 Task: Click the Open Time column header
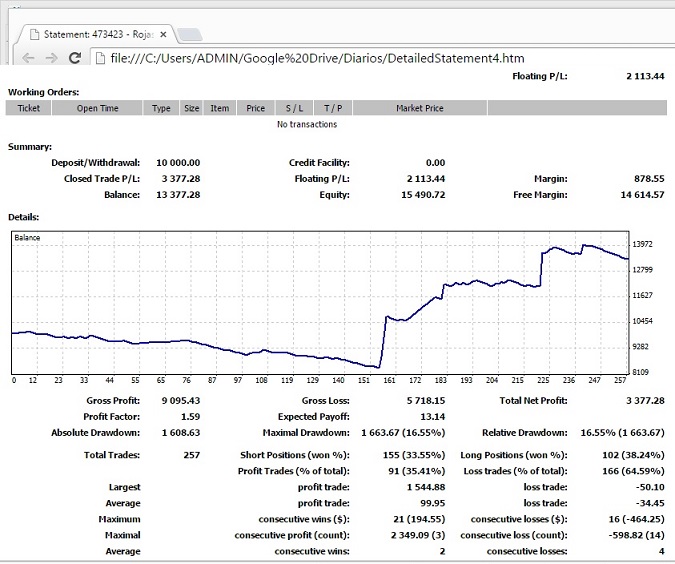pos(98,108)
